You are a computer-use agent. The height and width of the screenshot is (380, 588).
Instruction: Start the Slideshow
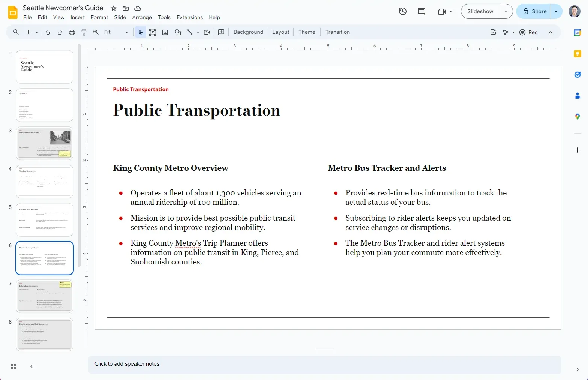point(480,11)
